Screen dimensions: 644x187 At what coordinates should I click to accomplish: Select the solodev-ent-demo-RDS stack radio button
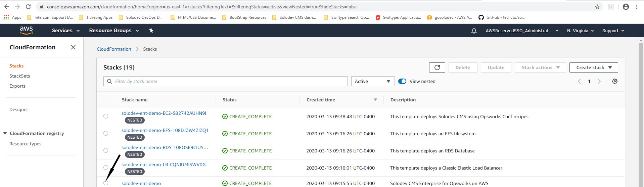(x=106, y=150)
